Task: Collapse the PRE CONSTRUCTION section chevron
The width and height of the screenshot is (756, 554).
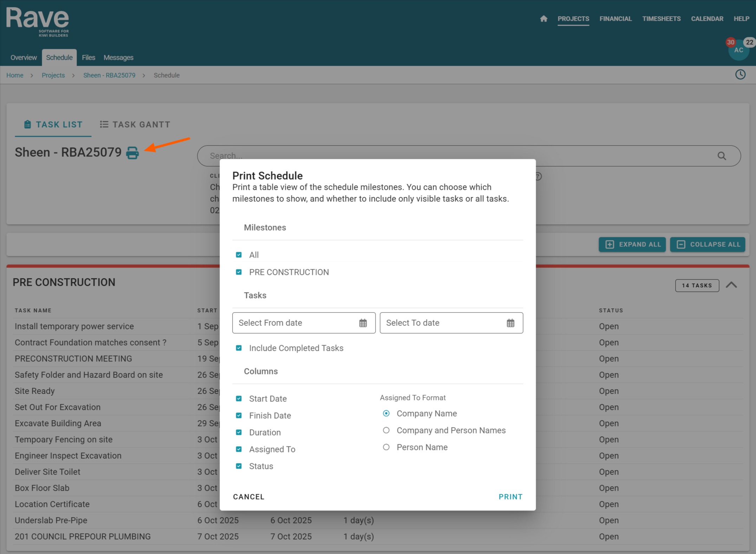Action: [731, 285]
